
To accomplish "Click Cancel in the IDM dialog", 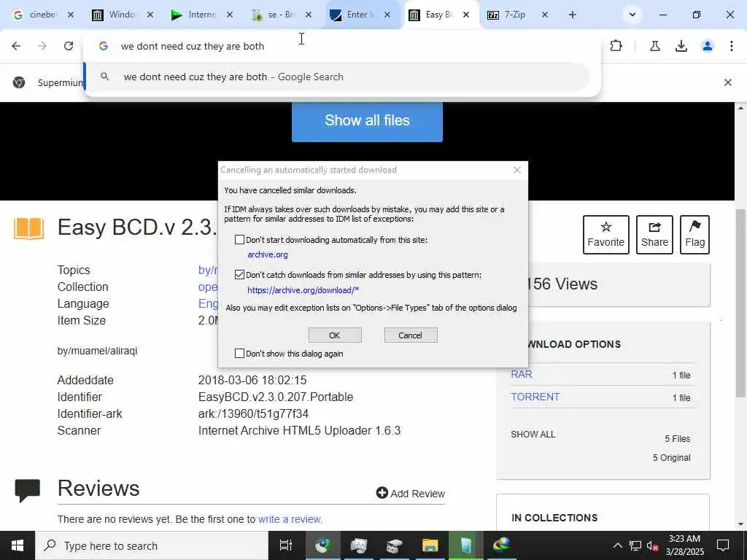I will pos(410,335).
